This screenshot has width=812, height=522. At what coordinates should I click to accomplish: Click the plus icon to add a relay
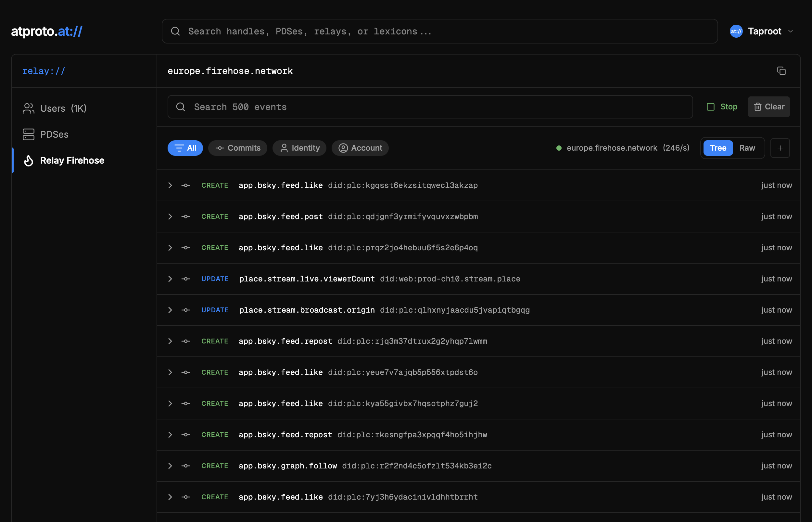click(x=780, y=148)
